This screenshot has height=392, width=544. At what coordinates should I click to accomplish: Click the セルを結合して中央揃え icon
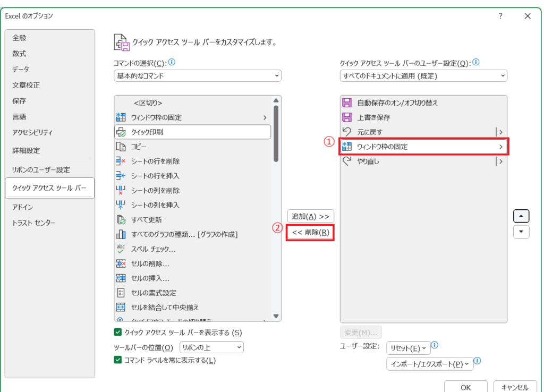pos(121,308)
